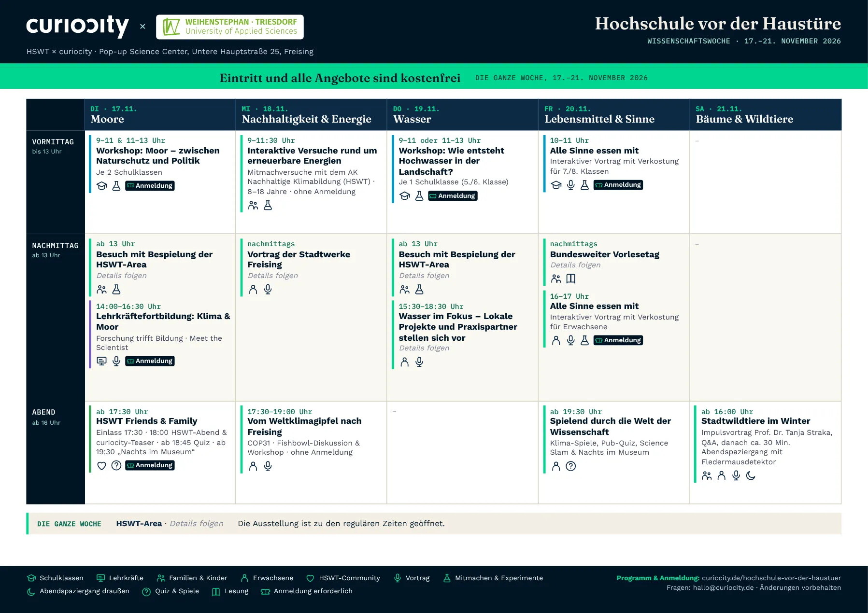The image size is (868, 613).
Task: Click Mitmachen & Experimente flask legend icon
Action: click(x=447, y=578)
